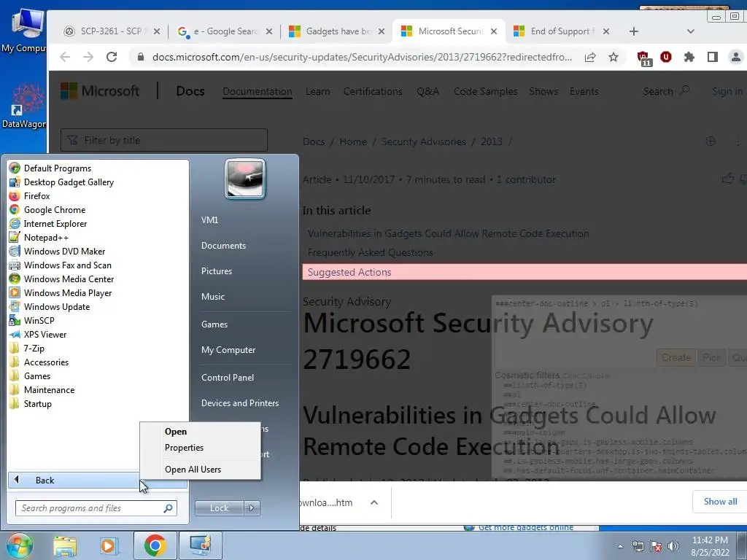Viewport: 747px width, 560px height.
Task: Launch Google Chrome from Start menu list
Action: 54,209
